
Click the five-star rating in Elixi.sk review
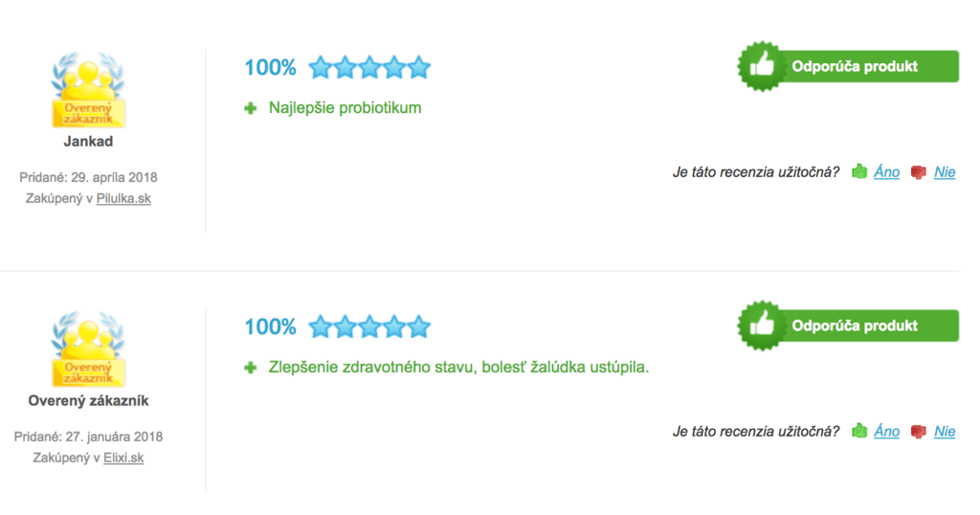[x=369, y=326]
